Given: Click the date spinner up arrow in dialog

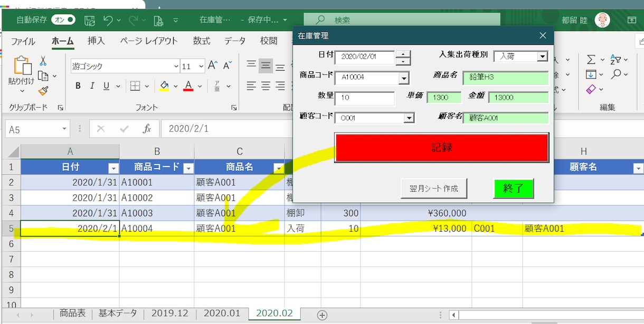Looking at the screenshot, I should point(403,53).
